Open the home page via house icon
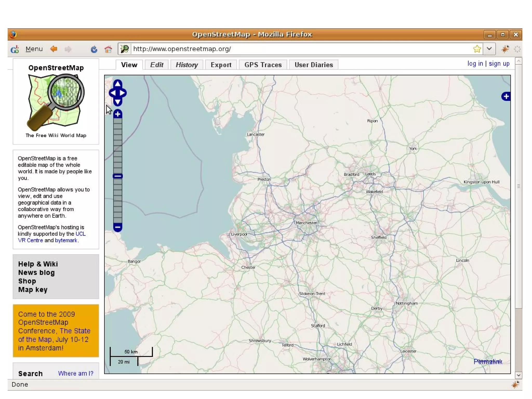 point(108,49)
